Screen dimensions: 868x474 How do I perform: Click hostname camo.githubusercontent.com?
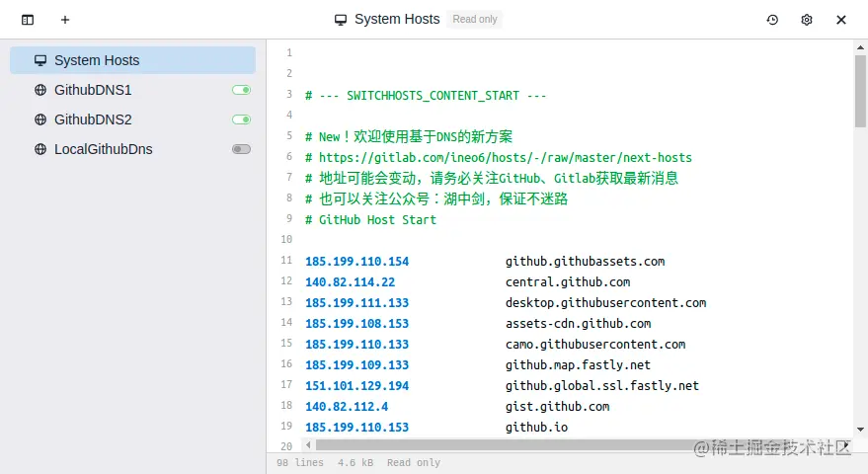pos(595,345)
